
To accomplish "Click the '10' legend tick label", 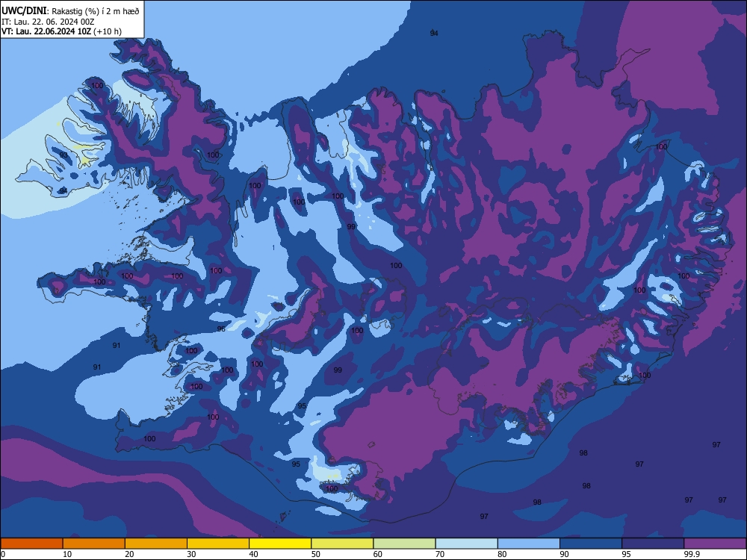I will (x=67, y=554).
